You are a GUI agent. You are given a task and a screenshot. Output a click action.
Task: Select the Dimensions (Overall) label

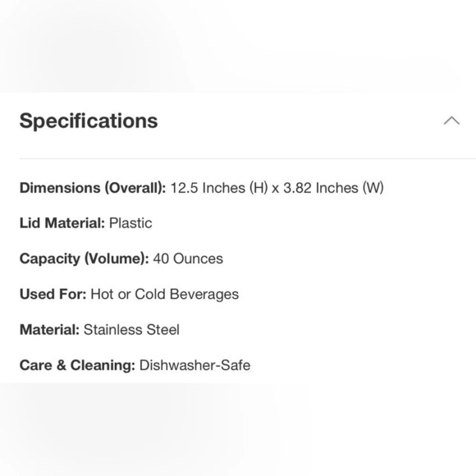(x=93, y=188)
